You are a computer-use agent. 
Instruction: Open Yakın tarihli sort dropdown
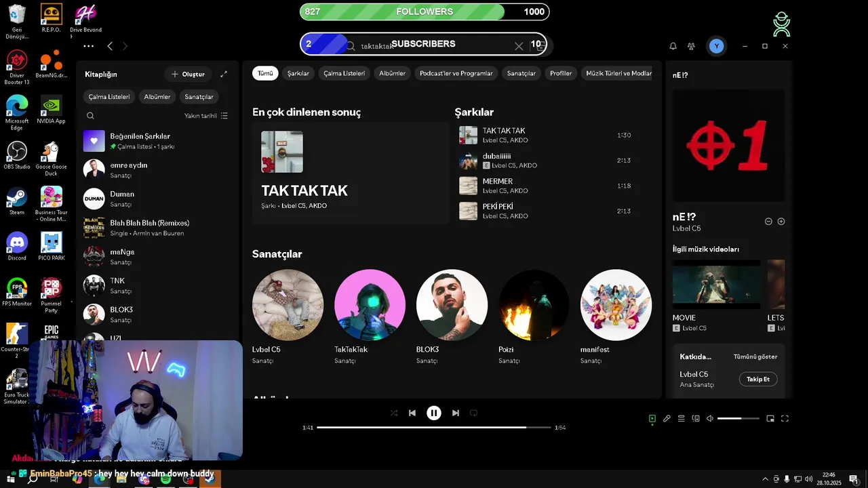[x=206, y=116]
